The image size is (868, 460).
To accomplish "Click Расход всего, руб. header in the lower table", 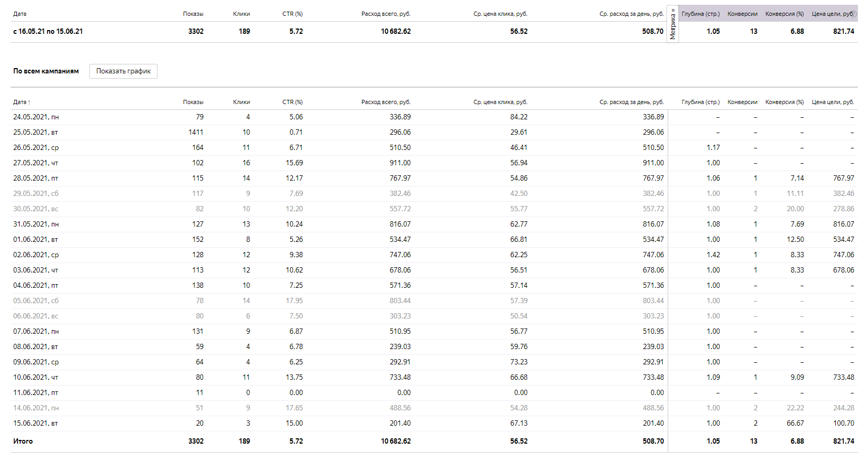I will [x=386, y=102].
